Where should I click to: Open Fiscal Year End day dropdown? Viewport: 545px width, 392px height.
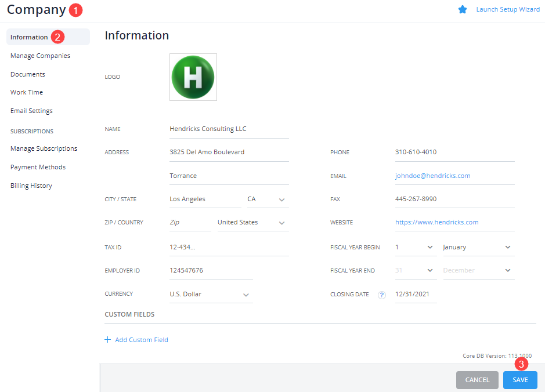coord(416,270)
